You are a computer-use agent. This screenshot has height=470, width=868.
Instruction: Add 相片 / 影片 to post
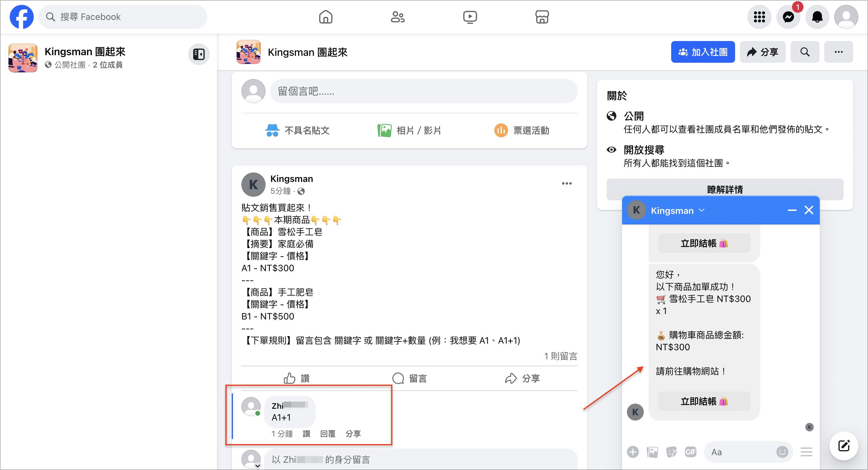(409, 130)
